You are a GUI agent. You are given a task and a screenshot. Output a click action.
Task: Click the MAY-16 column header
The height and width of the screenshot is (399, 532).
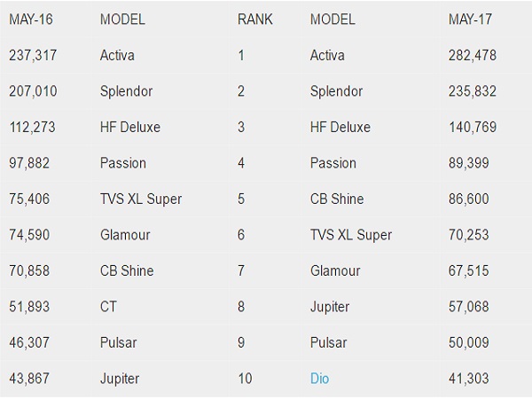(x=33, y=19)
